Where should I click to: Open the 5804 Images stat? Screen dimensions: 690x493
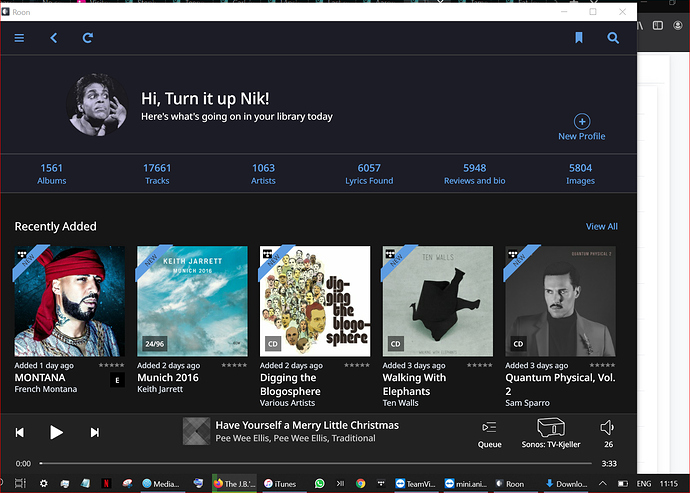580,174
